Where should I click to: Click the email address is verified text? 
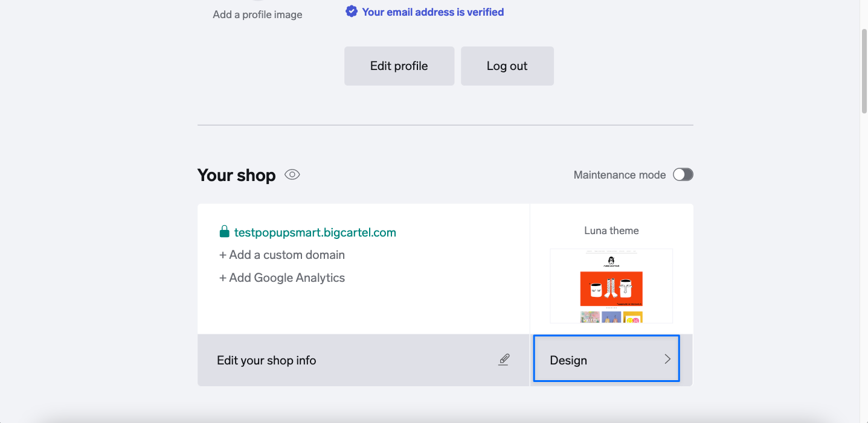[x=432, y=12]
